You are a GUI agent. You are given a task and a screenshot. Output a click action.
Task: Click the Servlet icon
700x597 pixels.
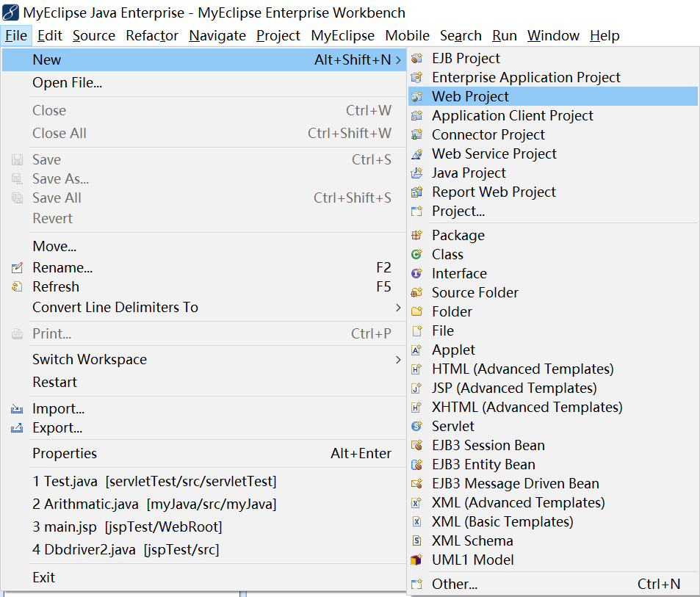click(416, 426)
